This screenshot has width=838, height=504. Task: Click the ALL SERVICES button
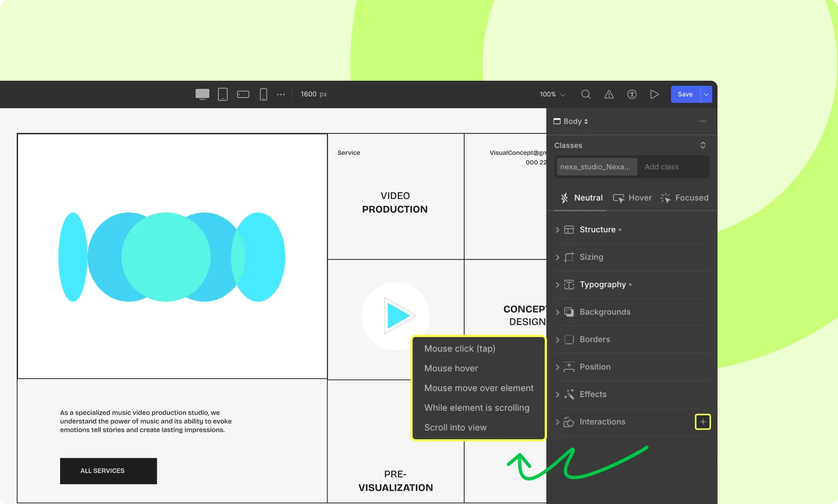click(x=109, y=471)
